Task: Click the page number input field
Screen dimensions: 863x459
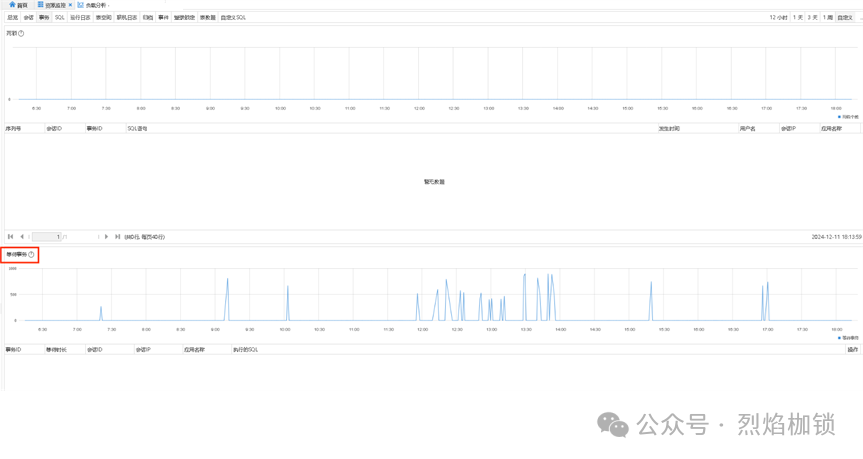Action: coord(47,237)
